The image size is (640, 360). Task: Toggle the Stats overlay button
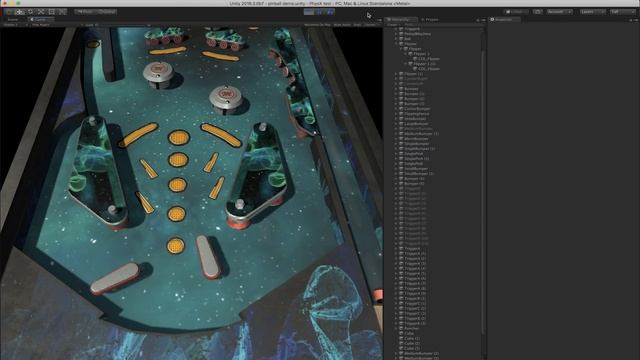tap(357, 25)
